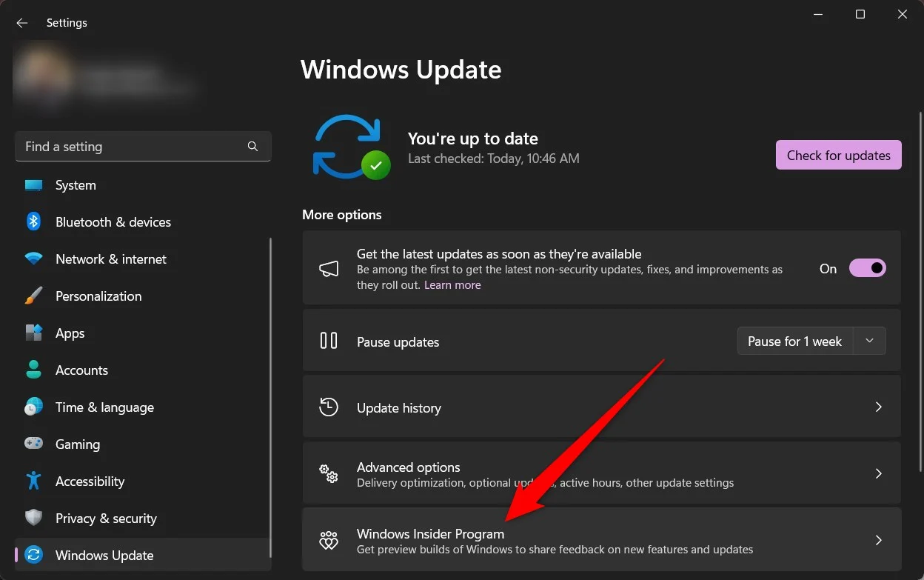Select Time & language category
The width and height of the screenshot is (924, 580).
[143, 407]
